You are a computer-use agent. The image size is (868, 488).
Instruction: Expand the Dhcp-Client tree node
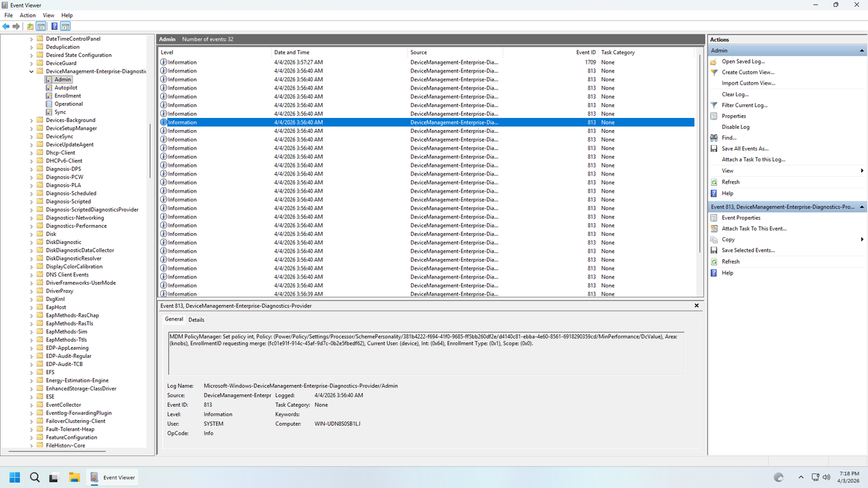[31, 152]
